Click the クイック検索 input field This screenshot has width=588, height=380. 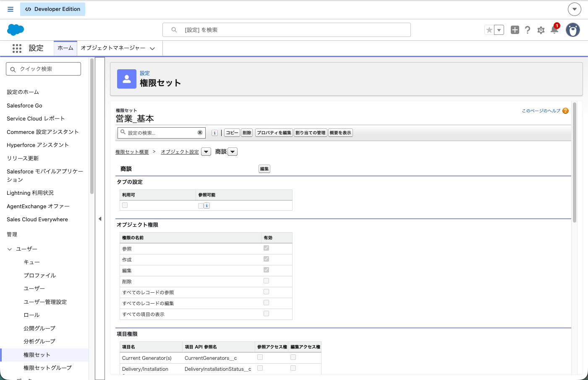pos(44,69)
